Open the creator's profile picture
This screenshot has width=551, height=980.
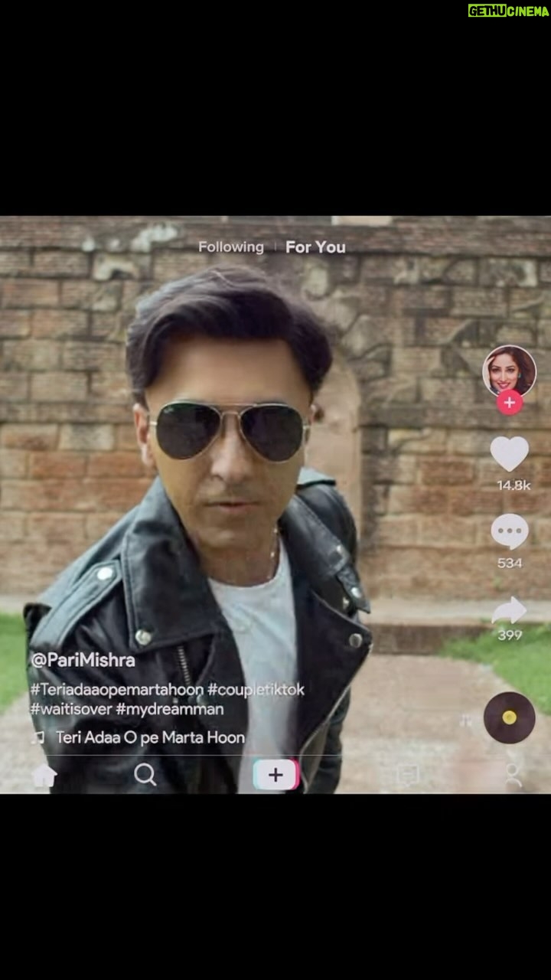pos(509,371)
